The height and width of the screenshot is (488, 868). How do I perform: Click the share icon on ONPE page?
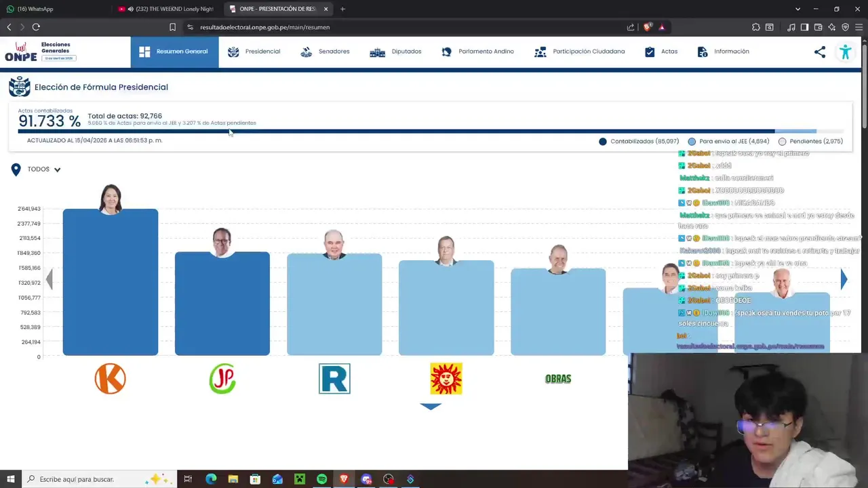(x=820, y=52)
